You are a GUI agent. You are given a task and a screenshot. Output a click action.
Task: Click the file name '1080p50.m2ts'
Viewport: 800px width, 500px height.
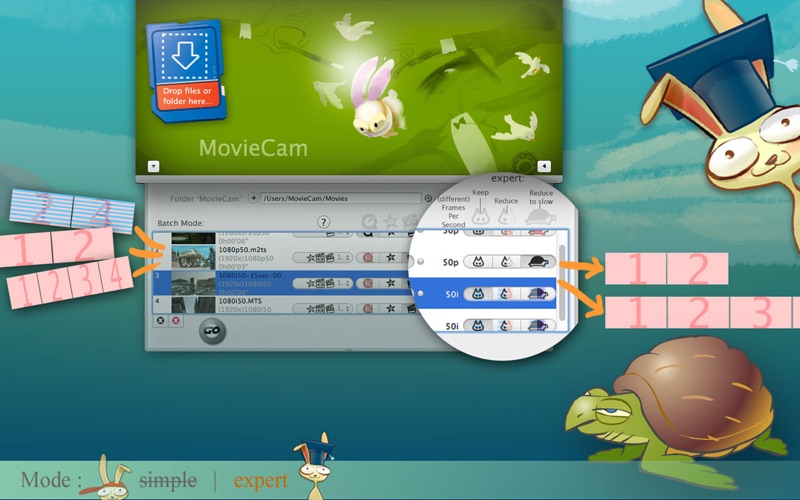[x=242, y=250]
